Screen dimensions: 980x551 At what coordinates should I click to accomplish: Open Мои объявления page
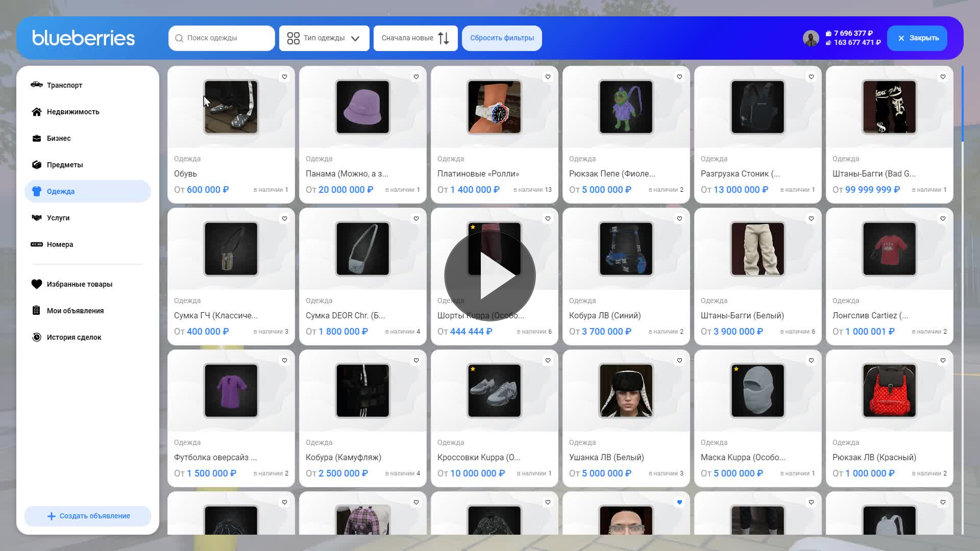click(88, 311)
